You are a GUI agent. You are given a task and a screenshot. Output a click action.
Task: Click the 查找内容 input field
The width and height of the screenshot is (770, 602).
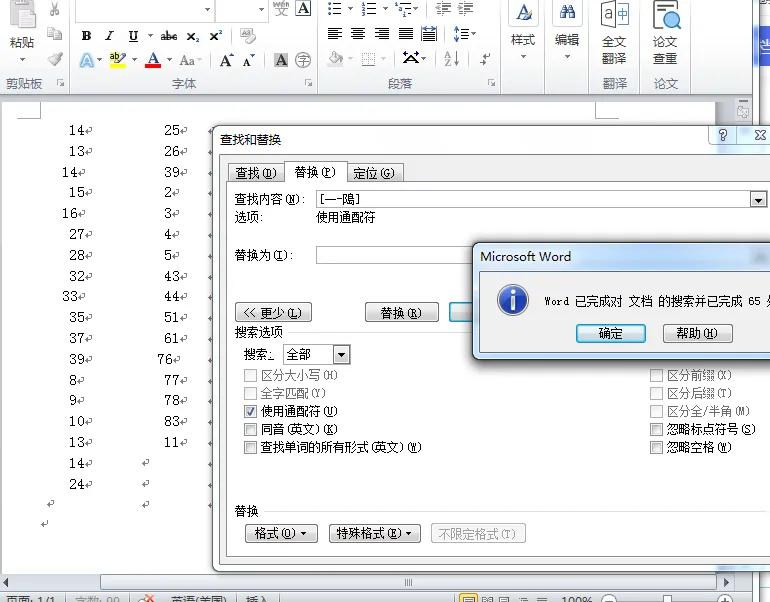(533, 199)
